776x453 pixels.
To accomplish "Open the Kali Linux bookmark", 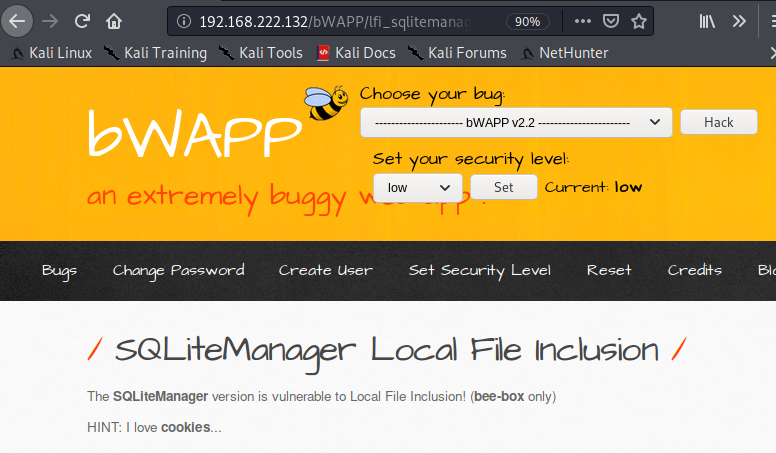I will 51,53.
